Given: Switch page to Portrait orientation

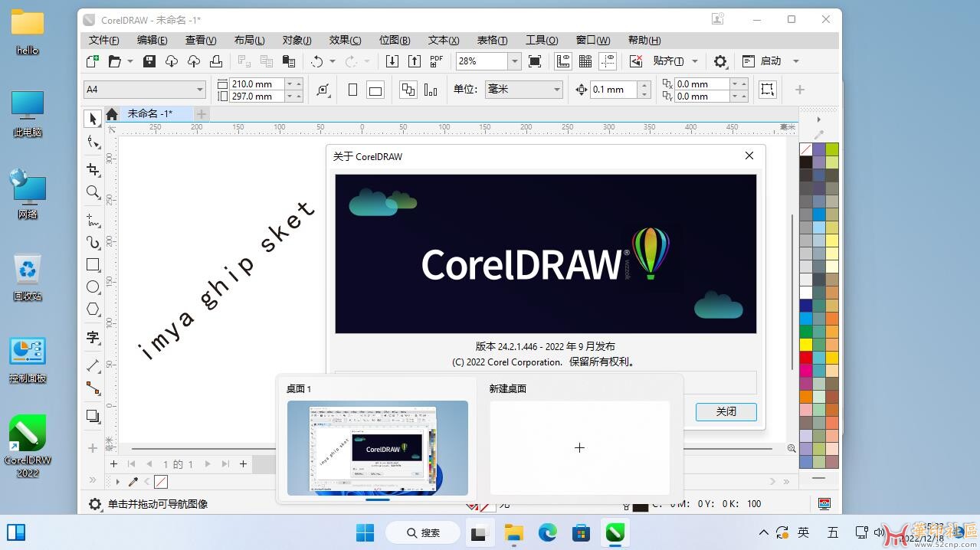Looking at the screenshot, I should tap(352, 90).
